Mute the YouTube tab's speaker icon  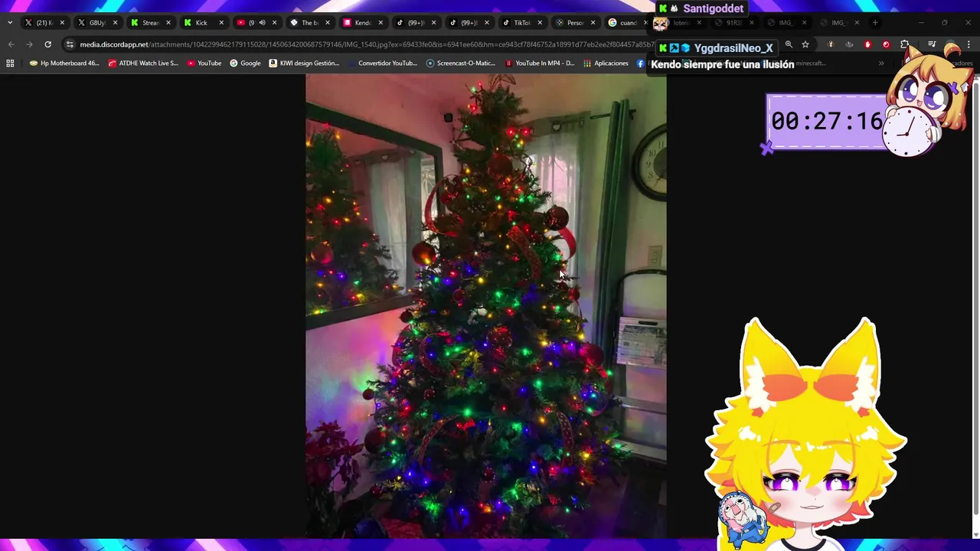[262, 23]
